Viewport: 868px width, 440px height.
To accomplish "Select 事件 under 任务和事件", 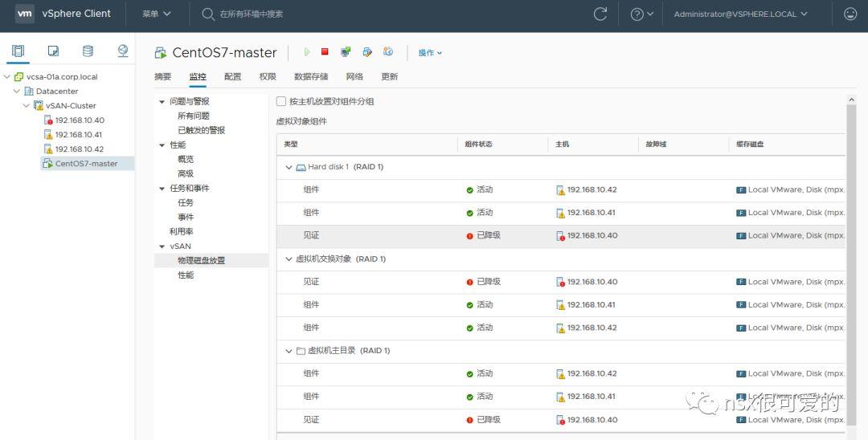I will 186,218.
